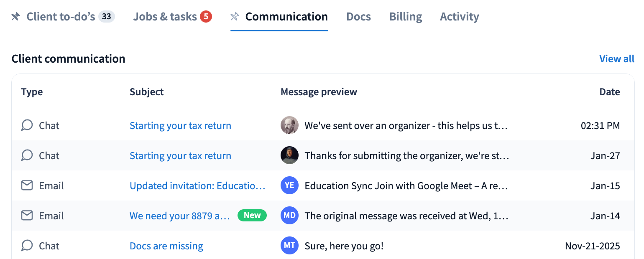The height and width of the screenshot is (259, 644).
Task: Open the Docs are missing chat
Action: (x=166, y=246)
